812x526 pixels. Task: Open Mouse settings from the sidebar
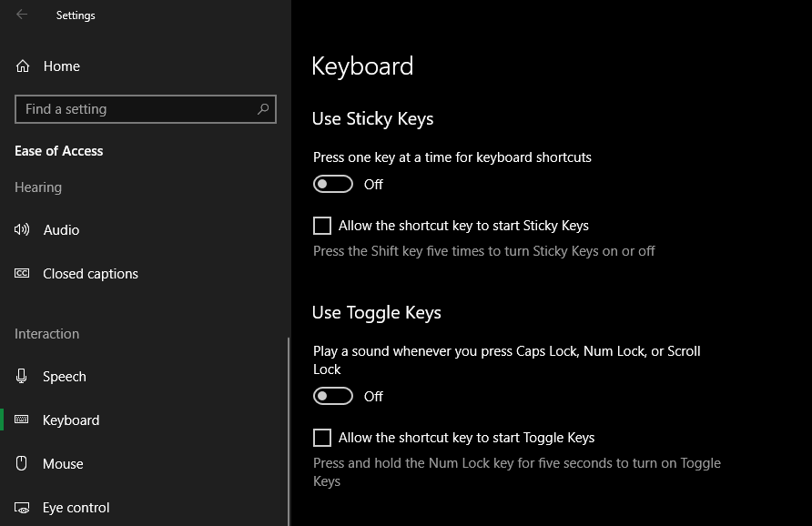[64, 463]
